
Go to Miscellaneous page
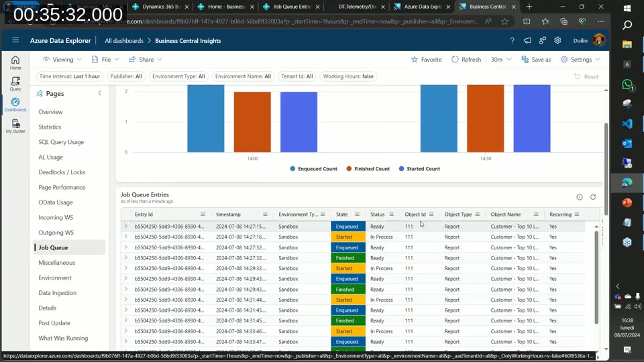coord(56,263)
